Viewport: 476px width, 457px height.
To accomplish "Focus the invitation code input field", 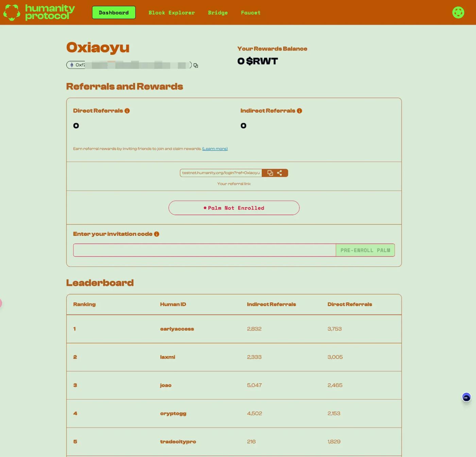I will [x=204, y=250].
